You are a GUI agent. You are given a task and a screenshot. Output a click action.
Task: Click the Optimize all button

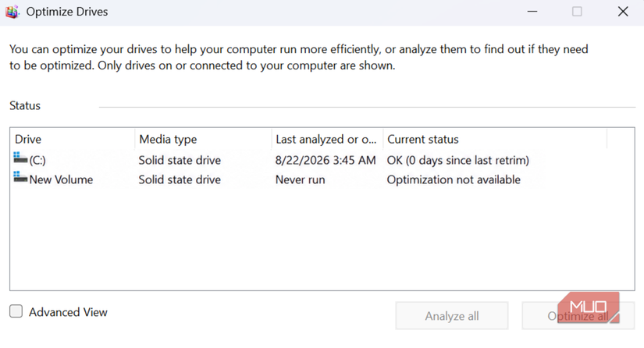click(578, 316)
